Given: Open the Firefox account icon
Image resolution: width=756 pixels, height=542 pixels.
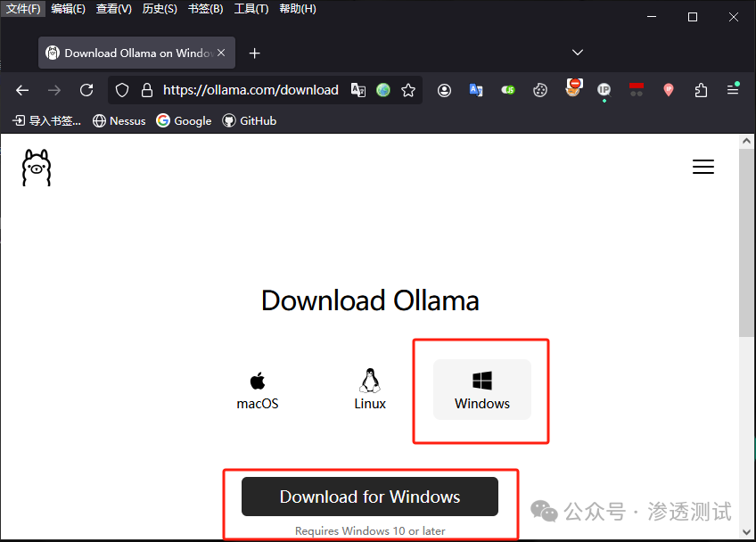Looking at the screenshot, I should (444, 90).
